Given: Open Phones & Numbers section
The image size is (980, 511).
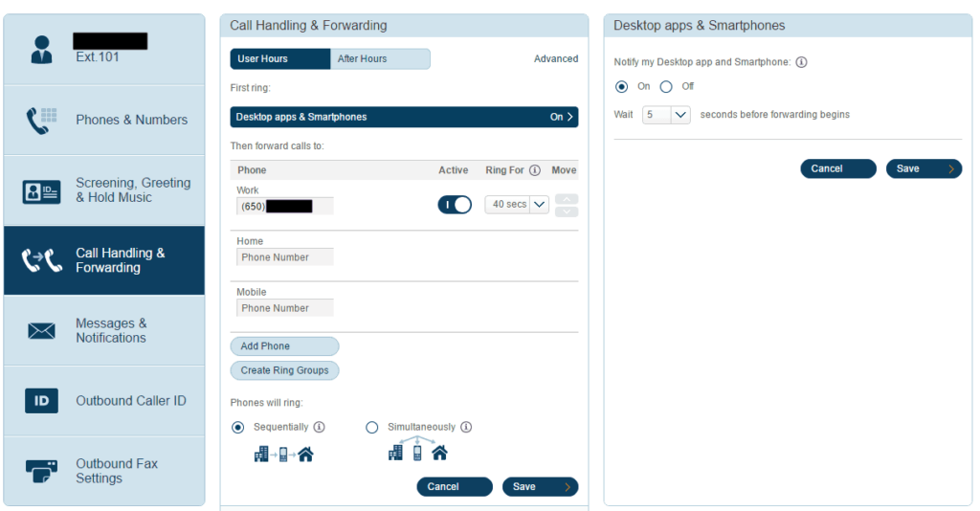Looking at the screenshot, I should pyautogui.click(x=104, y=120).
